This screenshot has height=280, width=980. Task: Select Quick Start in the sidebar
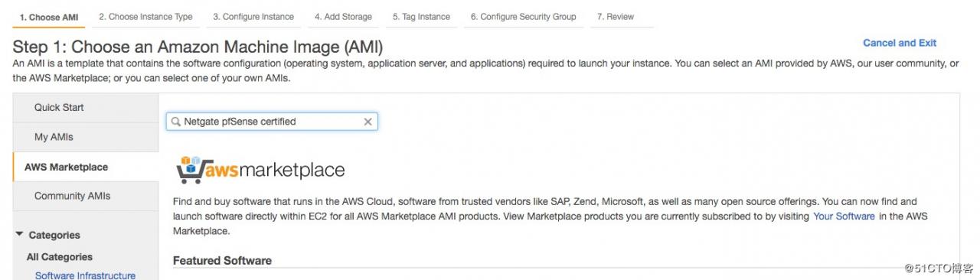point(86,108)
